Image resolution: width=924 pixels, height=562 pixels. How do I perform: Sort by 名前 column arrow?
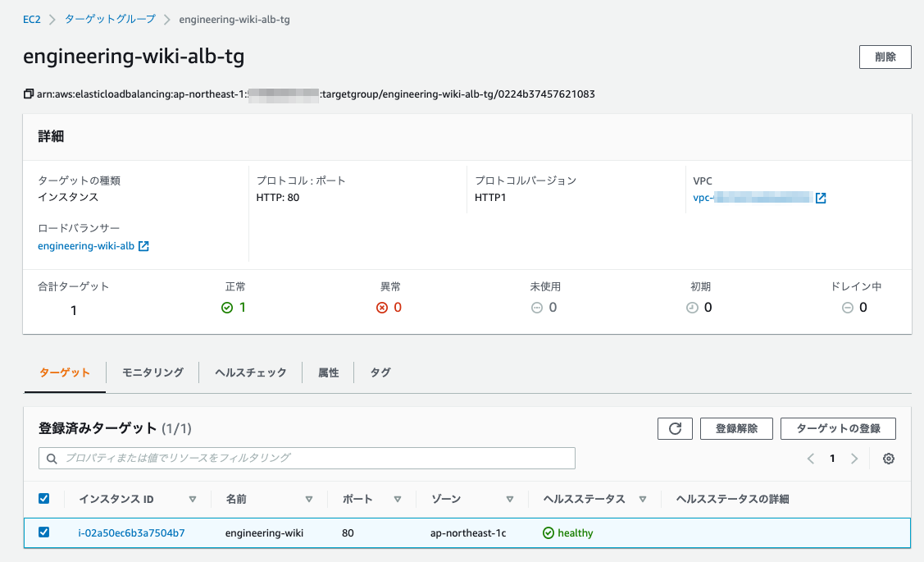(x=309, y=499)
